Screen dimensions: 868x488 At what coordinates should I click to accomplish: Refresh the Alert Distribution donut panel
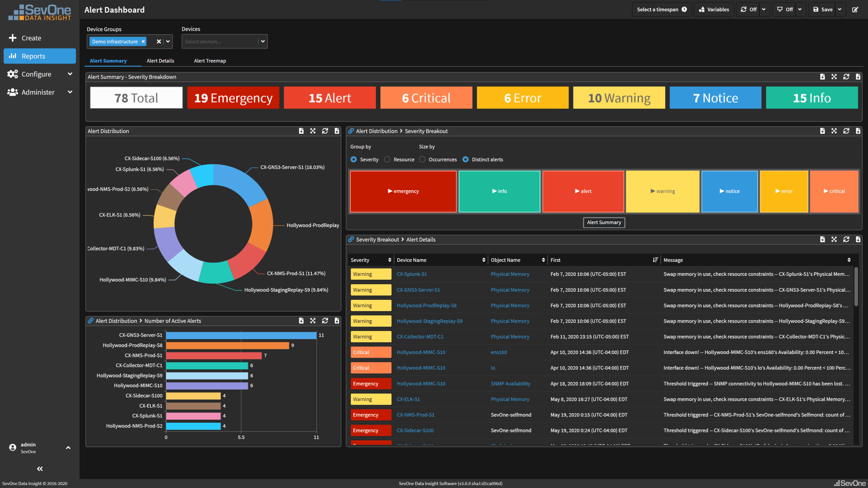pos(325,131)
